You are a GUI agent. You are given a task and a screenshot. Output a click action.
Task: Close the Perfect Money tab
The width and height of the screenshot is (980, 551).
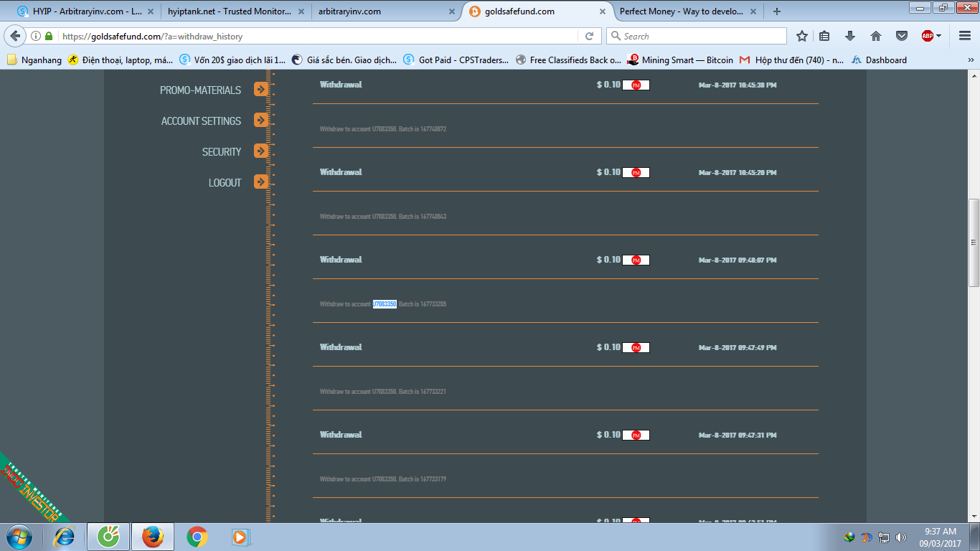point(753,11)
